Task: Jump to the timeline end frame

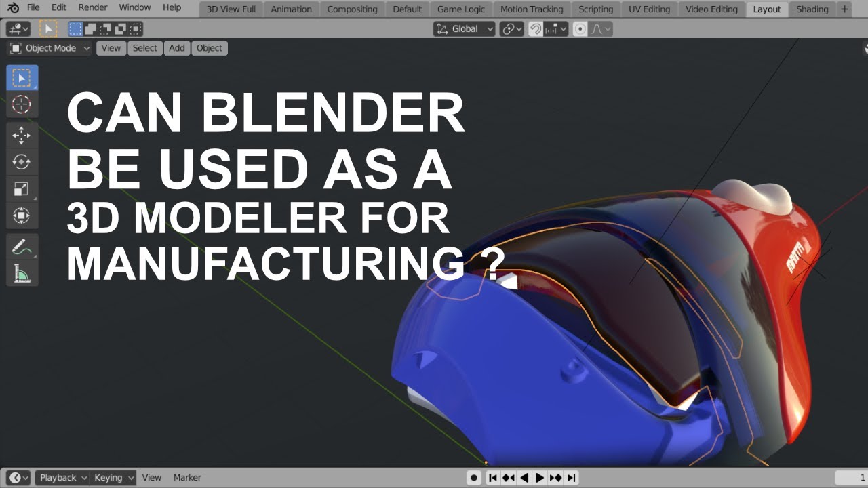Action: tap(571, 478)
